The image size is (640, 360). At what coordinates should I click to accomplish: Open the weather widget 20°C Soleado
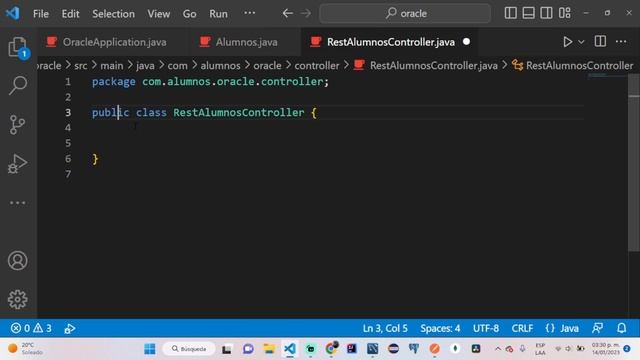(25, 349)
